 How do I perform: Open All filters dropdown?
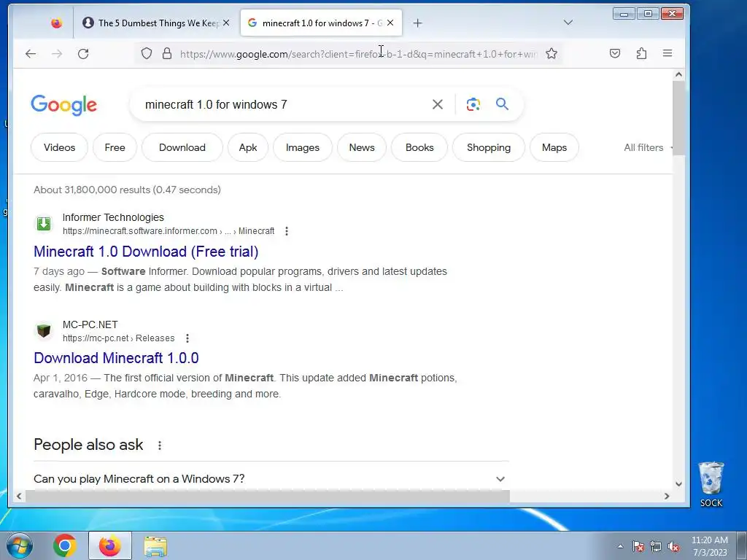tap(647, 147)
